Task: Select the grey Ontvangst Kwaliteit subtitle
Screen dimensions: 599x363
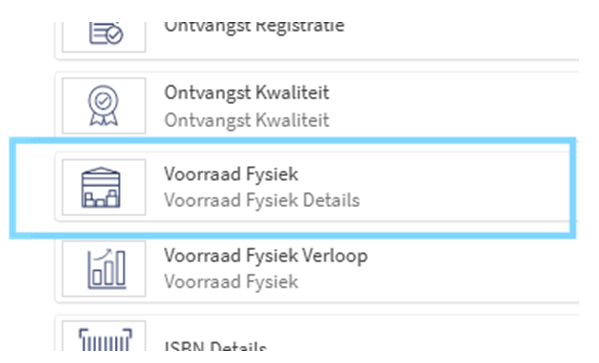Action: [246, 120]
